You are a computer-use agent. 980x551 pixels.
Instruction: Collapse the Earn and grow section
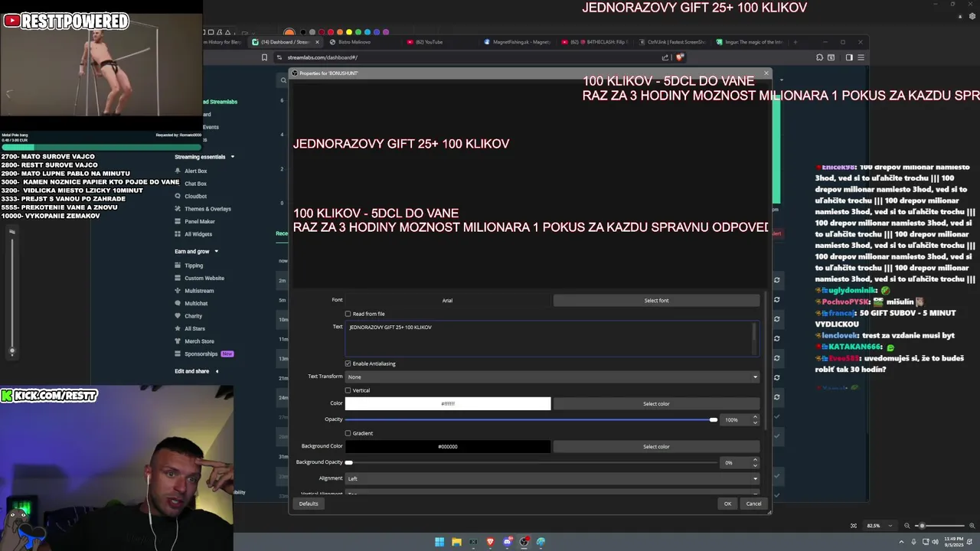click(x=216, y=251)
